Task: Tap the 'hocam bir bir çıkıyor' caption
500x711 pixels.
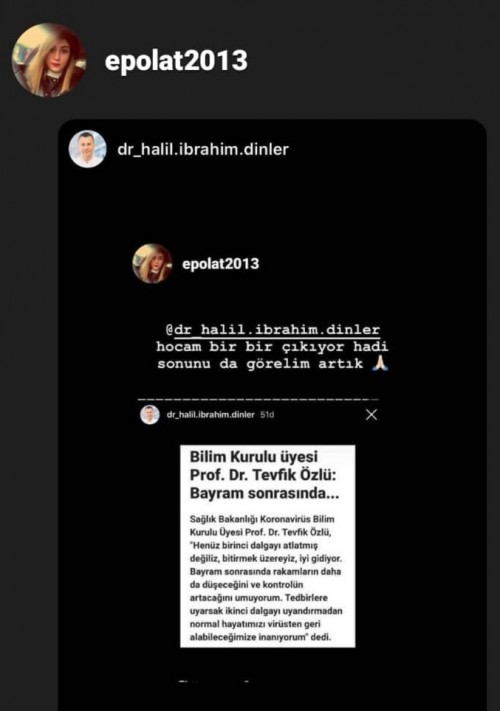Action: click(272, 346)
